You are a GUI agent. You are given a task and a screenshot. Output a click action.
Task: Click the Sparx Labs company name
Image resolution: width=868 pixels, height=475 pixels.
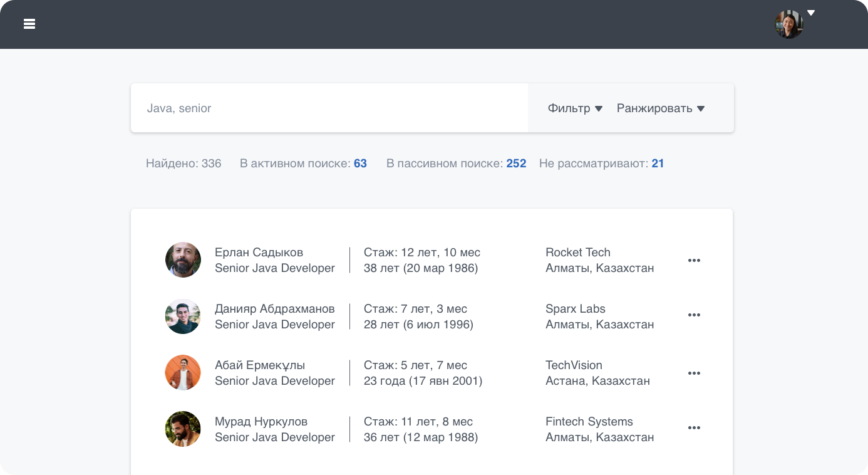[x=575, y=309]
